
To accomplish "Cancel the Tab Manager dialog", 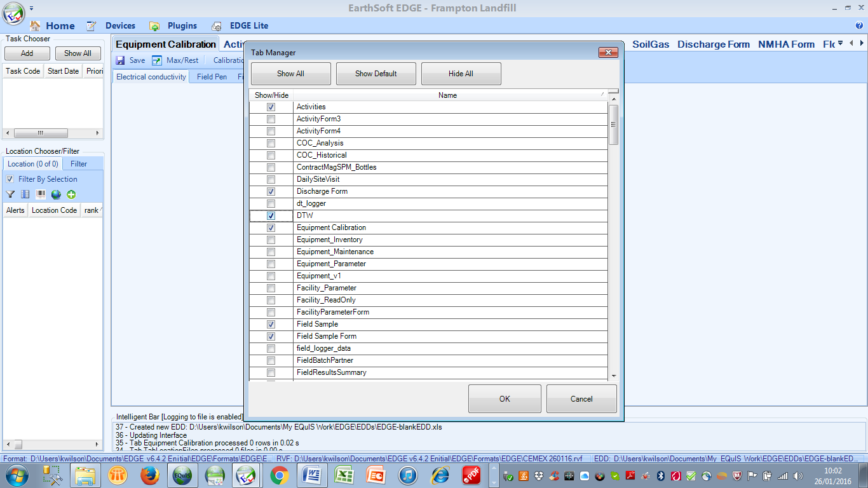I will click(x=581, y=399).
